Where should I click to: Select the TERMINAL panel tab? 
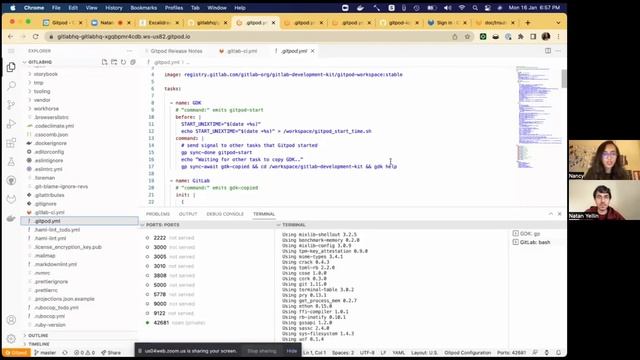tap(264, 214)
